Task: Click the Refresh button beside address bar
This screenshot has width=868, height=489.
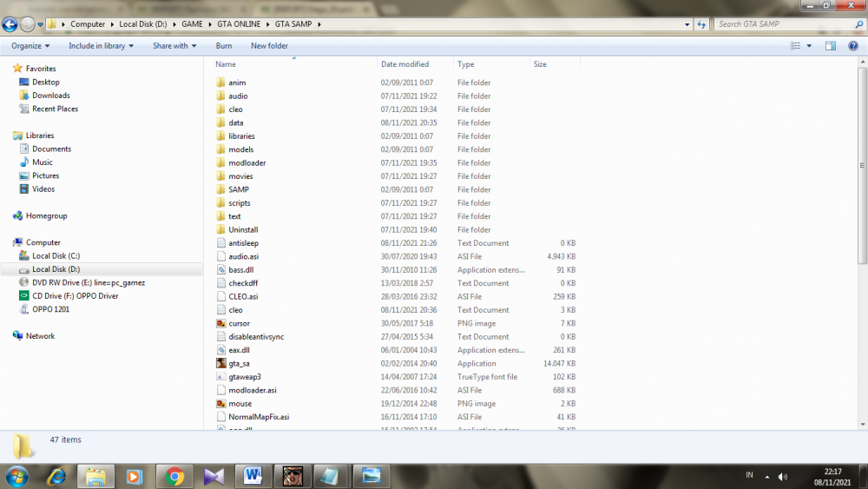Action: pos(701,24)
